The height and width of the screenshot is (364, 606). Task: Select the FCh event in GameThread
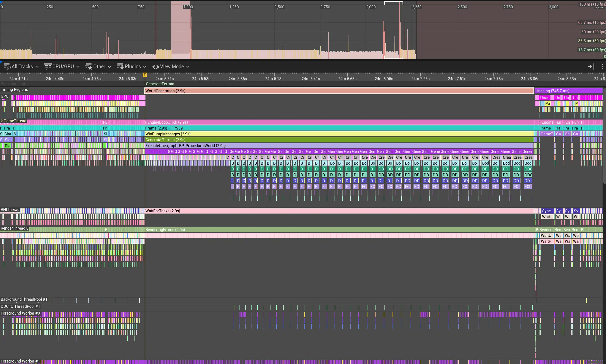click(528, 187)
